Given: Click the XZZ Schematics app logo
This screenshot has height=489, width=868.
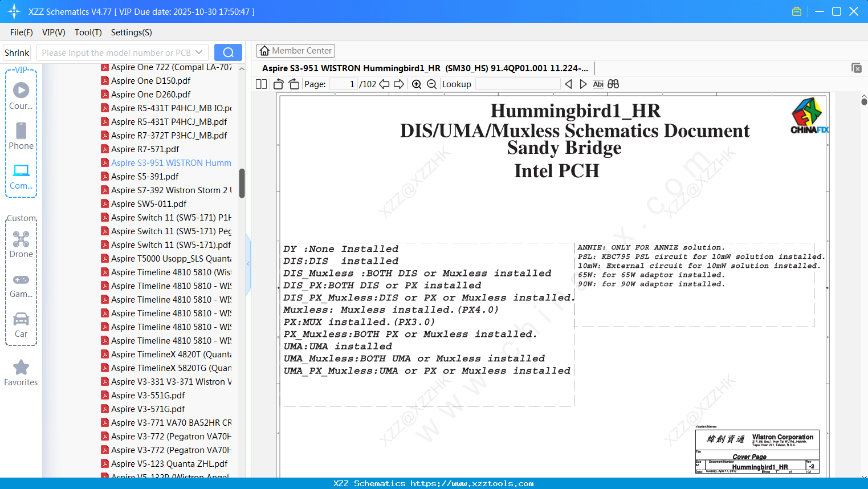Looking at the screenshot, I should pos(14,11).
